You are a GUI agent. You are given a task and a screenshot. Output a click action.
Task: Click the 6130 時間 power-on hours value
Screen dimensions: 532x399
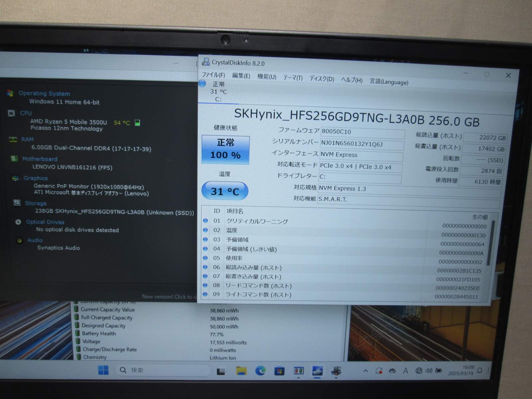click(x=480, y=182)
